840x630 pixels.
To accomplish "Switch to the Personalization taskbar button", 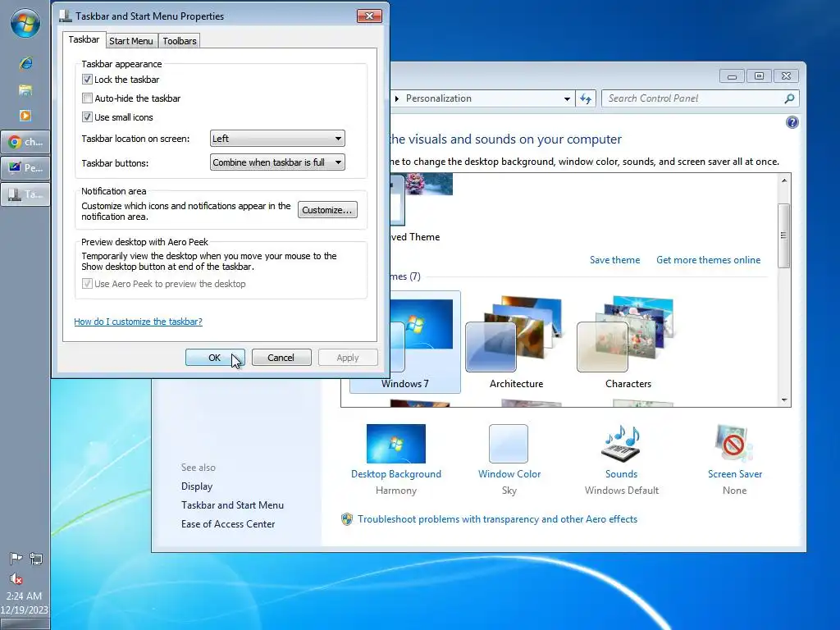I will pyautogui.click(x=25, y=167).
